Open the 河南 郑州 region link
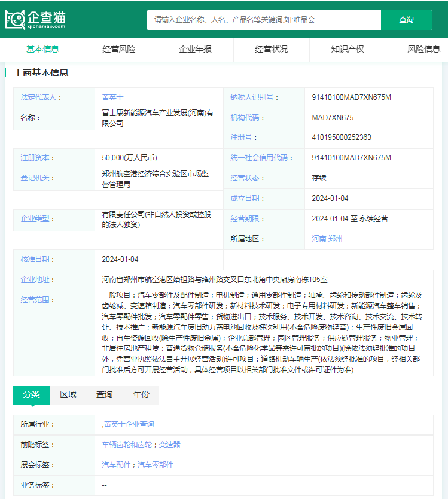 click(327, 239)
